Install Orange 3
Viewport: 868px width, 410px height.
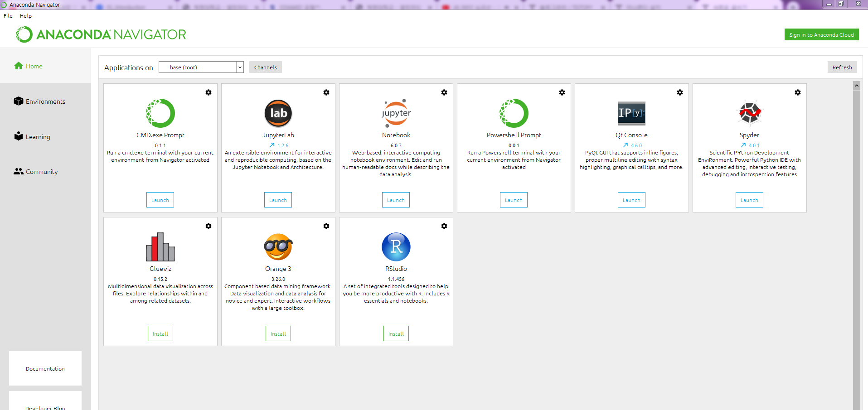click(x=278, y=333)
